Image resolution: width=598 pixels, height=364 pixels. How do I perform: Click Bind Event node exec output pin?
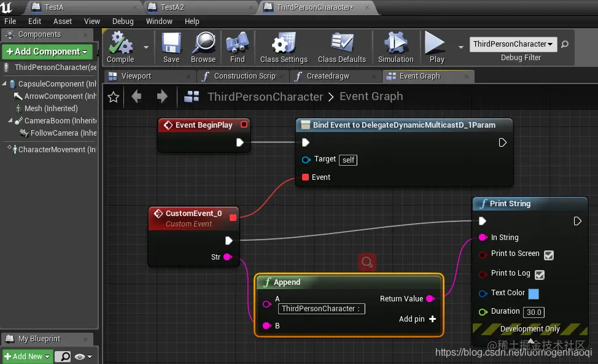pos(503,142)
